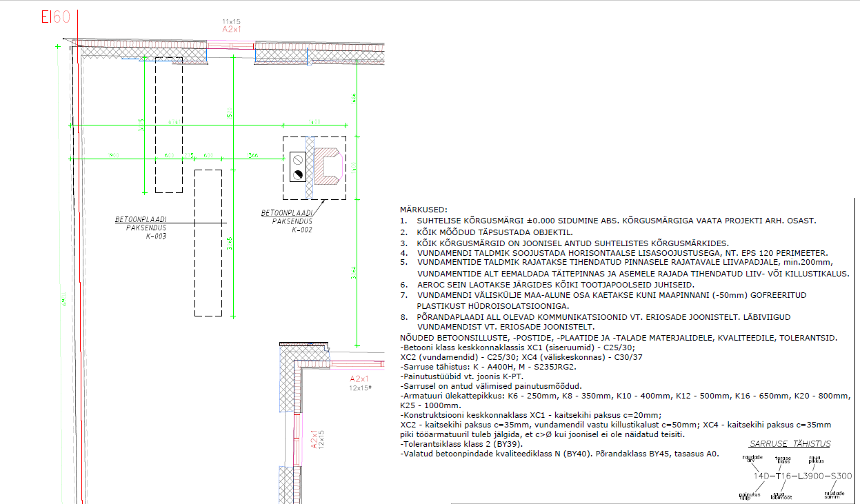Click note 2 about KÕIK MÕÕDUD
The image size is (860, 504).
coord(487,232)
